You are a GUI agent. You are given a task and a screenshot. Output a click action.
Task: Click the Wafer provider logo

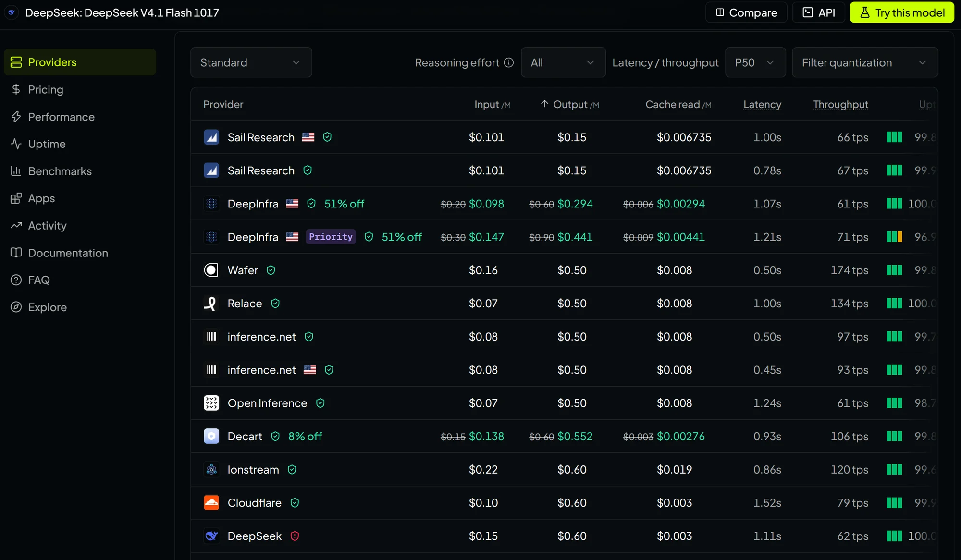(x=211, y=270)
